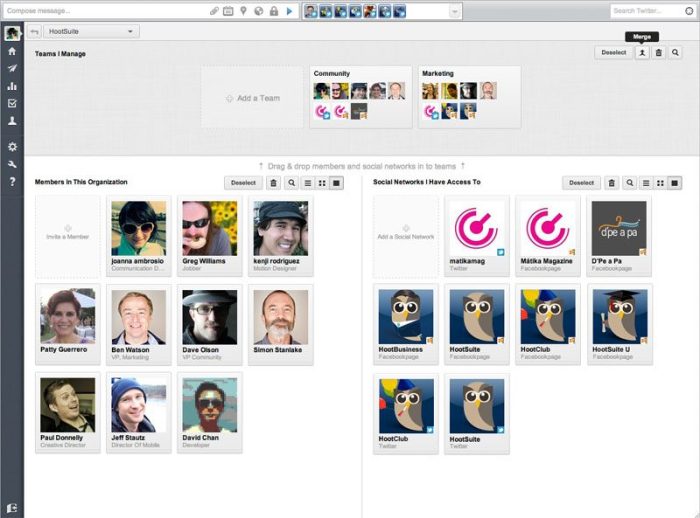Click the logout icon at sidebar bottom
This screenshot has height=518, width=700.
pos(12,508)
